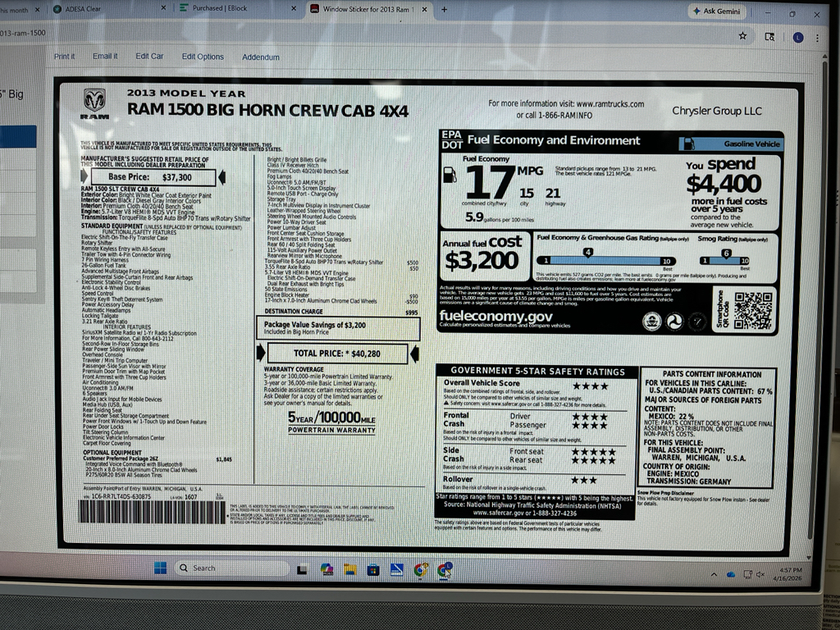Bookmark this page with the star icon
The height and width of the screenshot is (630, 840).
coord(742,36)
